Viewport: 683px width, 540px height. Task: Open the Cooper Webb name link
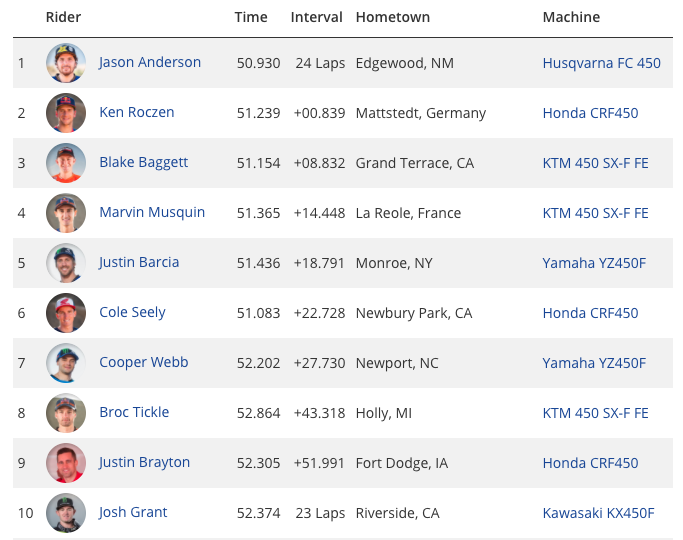pyautogui.click(x=144, y=362)
